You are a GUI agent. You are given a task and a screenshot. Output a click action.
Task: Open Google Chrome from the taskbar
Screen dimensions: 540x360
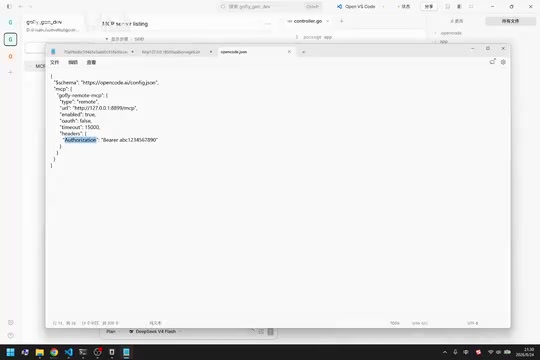tap(54, 352)
